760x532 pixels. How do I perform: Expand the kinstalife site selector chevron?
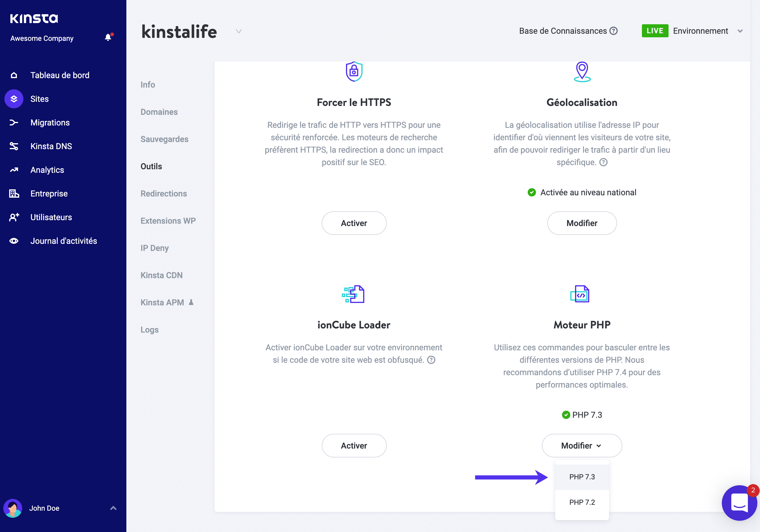(239, 31)
